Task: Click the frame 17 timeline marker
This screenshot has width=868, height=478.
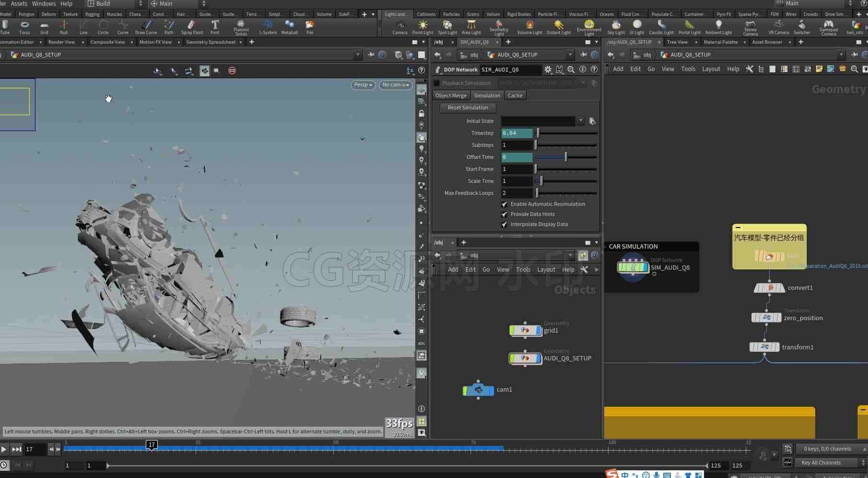Action: click(x=152, y=445)
